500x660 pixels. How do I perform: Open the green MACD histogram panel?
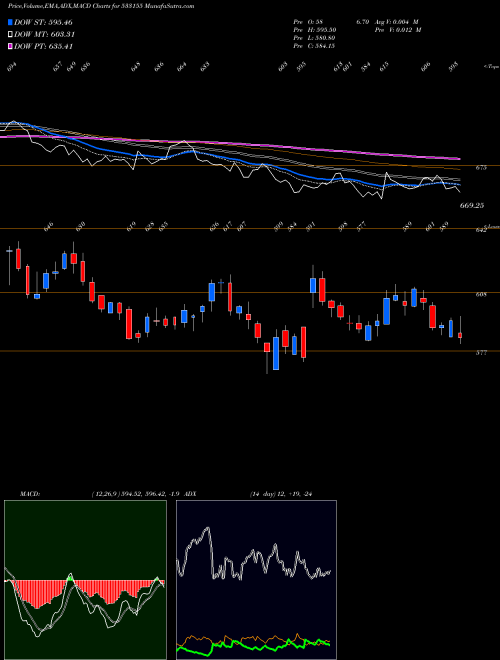[85, 580]
